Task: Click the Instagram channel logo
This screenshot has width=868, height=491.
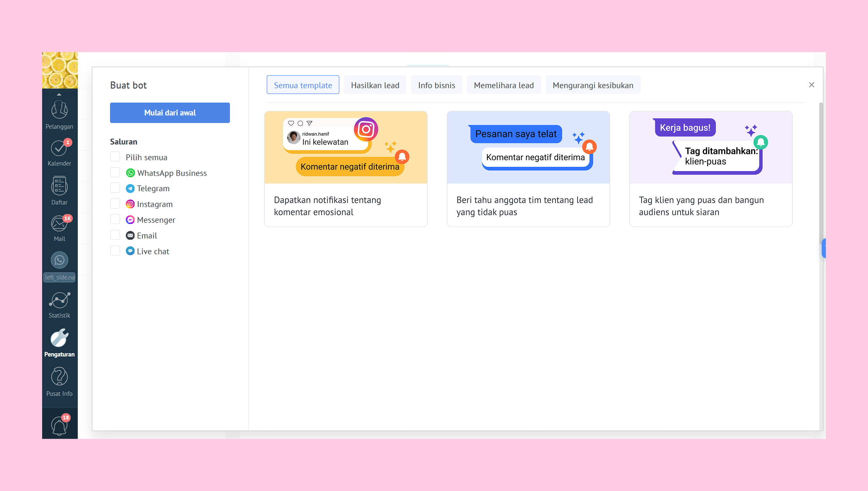Action: click(x=130, y=204)
